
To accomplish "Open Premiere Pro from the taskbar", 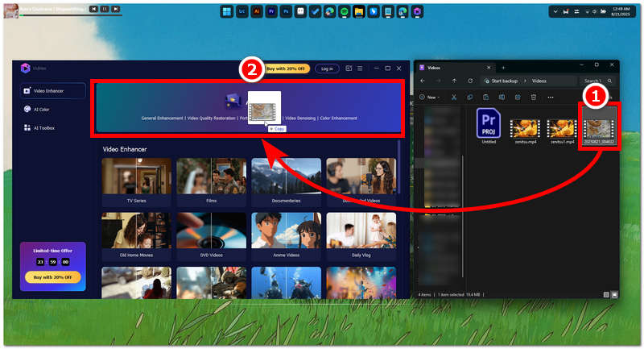I will pyautogui.click(x=271, y=11).
